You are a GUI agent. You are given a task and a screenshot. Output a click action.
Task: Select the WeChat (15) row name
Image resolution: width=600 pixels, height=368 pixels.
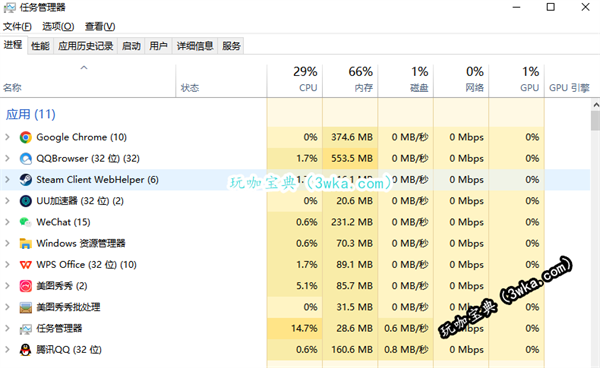tap(63, 222)
